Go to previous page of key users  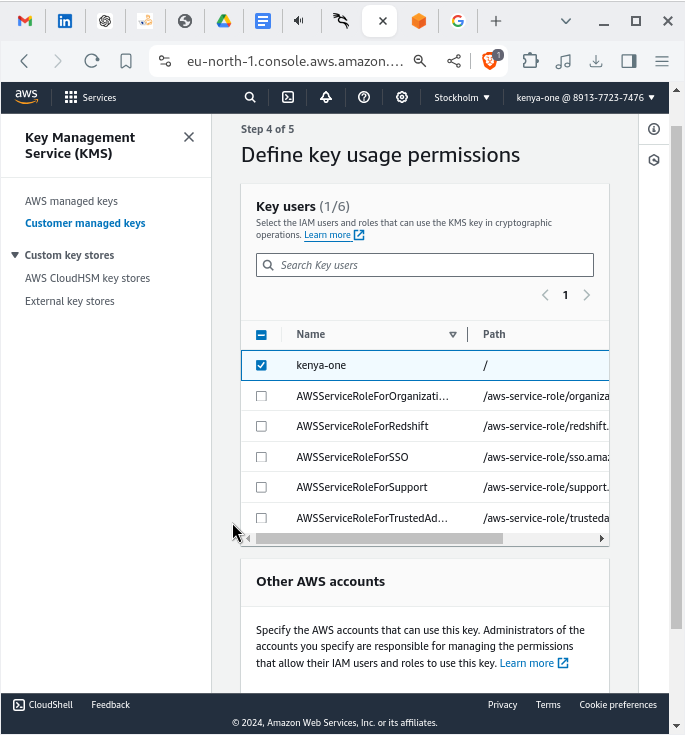pyautogui.click(x=545, y=295)
